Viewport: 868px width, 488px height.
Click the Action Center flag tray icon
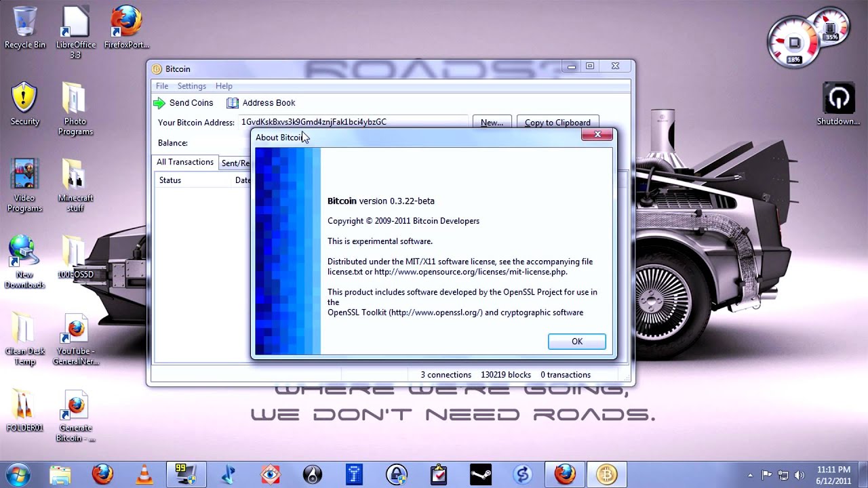pyautogui.click(x=767, y=475)
